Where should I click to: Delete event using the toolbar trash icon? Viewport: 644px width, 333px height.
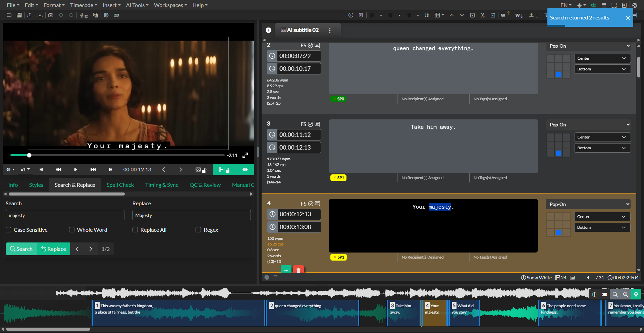point(361,15)
